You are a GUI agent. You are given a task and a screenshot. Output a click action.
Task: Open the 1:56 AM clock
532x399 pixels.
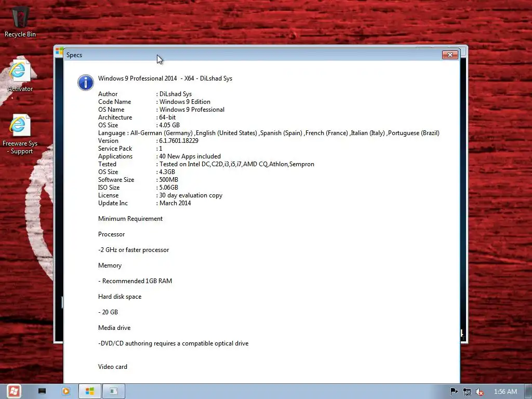coord(505,392)
